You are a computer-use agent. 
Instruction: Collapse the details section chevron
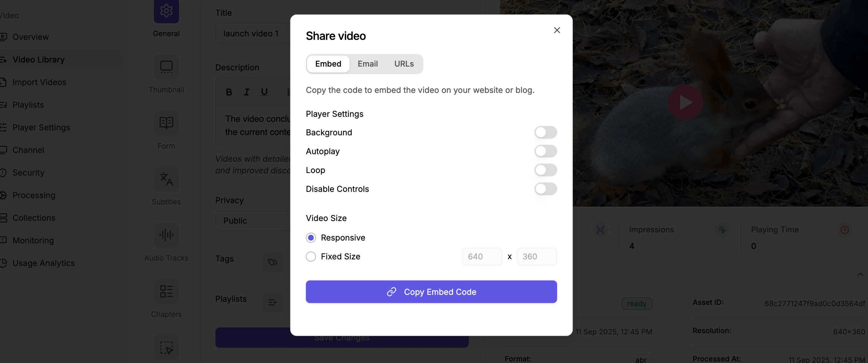click(x=860, y=274)
